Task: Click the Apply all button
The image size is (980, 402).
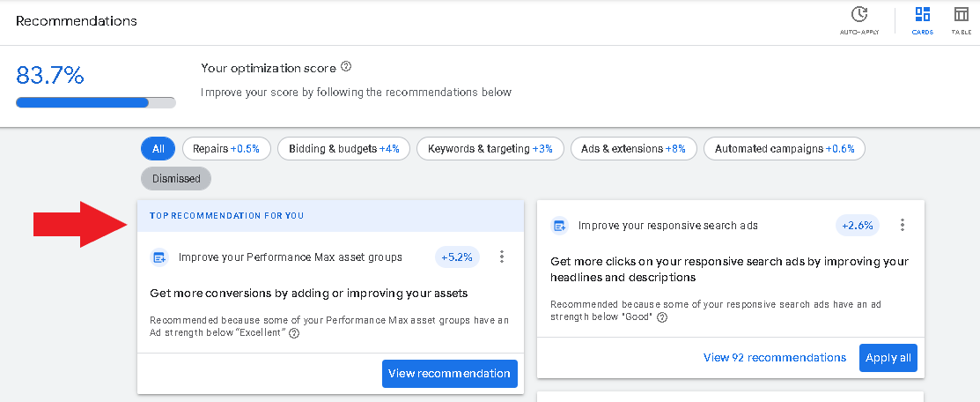Action: (x=888, y=358)
